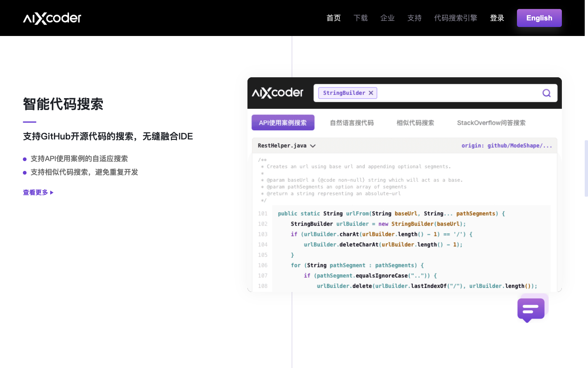
Task: Click the page scrollbar on right edge
Action: [586, 168]
